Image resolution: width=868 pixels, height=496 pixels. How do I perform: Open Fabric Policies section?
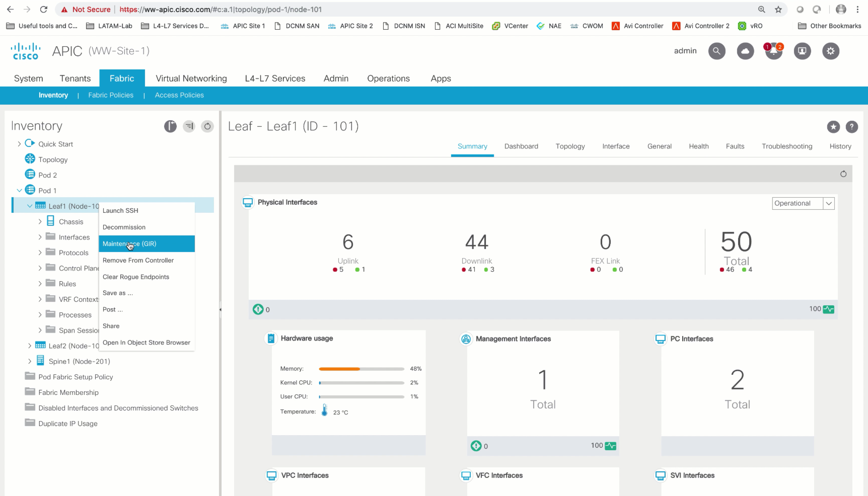[x=111, y=95]
